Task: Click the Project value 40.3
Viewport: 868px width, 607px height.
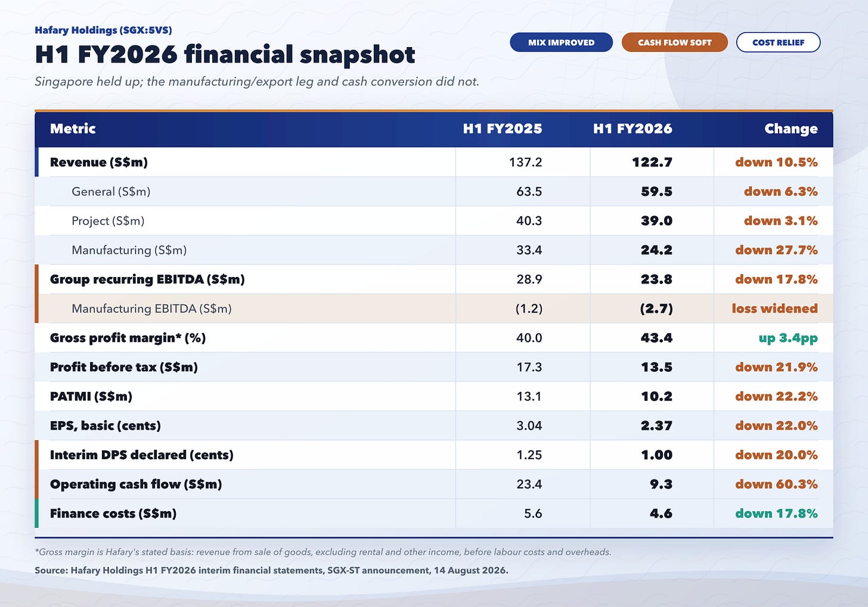Action: (x=529, y=220)
